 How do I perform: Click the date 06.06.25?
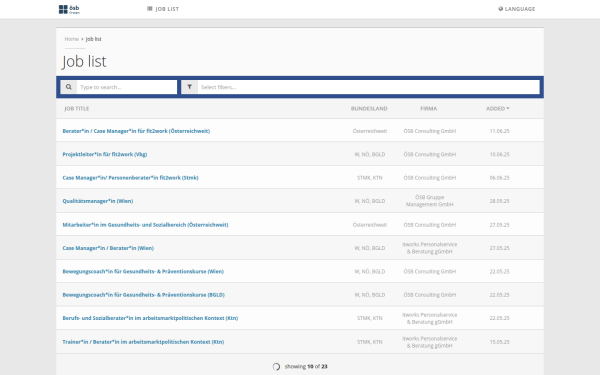coord(499,178)
